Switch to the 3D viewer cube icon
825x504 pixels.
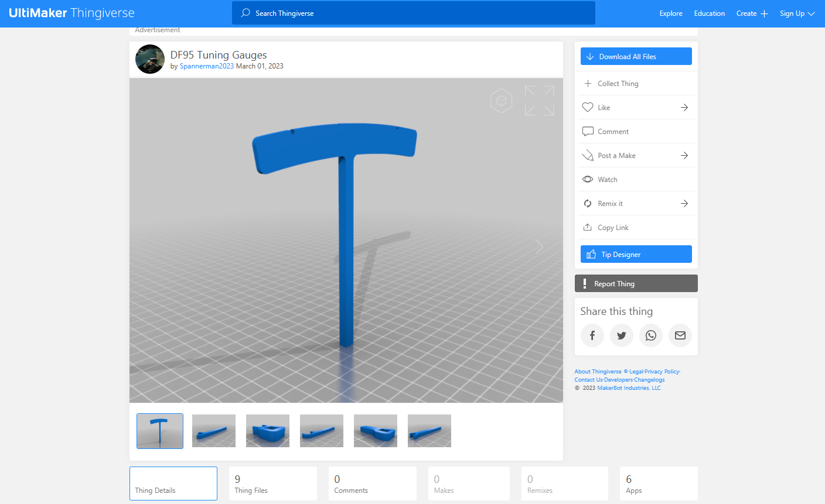(501, 101)
